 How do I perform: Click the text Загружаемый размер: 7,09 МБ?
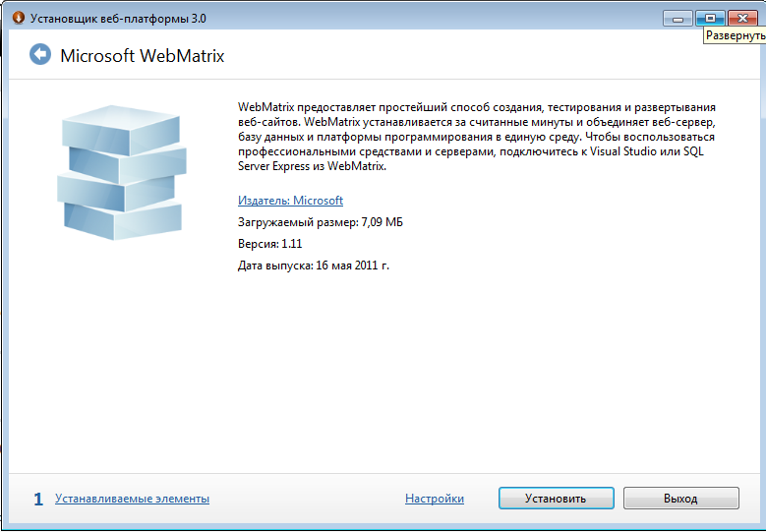pyautogui.click(x=320, y=222)
